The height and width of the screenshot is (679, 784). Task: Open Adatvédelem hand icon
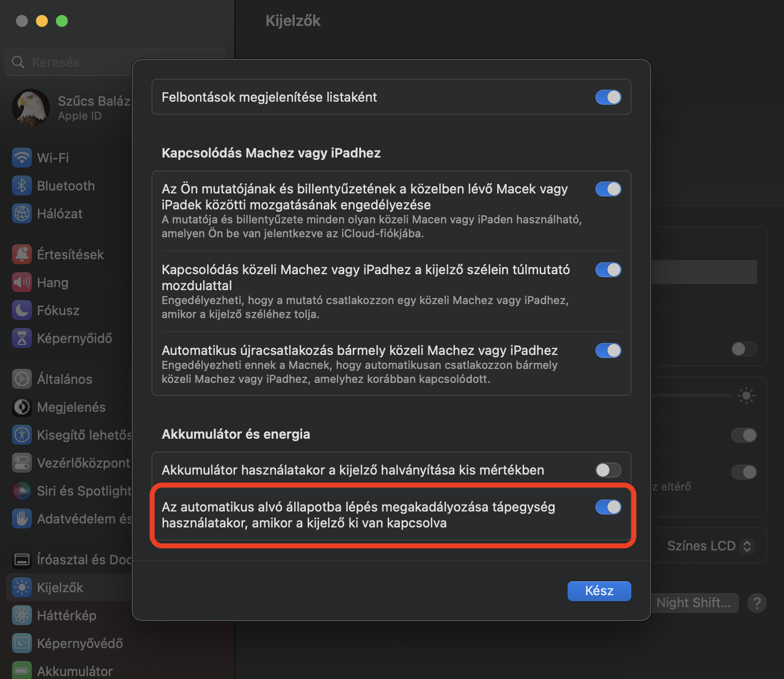(x=21, y=518)
